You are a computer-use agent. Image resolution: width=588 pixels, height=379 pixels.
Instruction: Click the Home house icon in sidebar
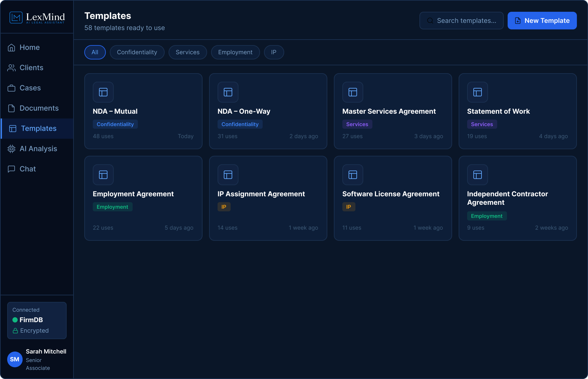(11, 47)
